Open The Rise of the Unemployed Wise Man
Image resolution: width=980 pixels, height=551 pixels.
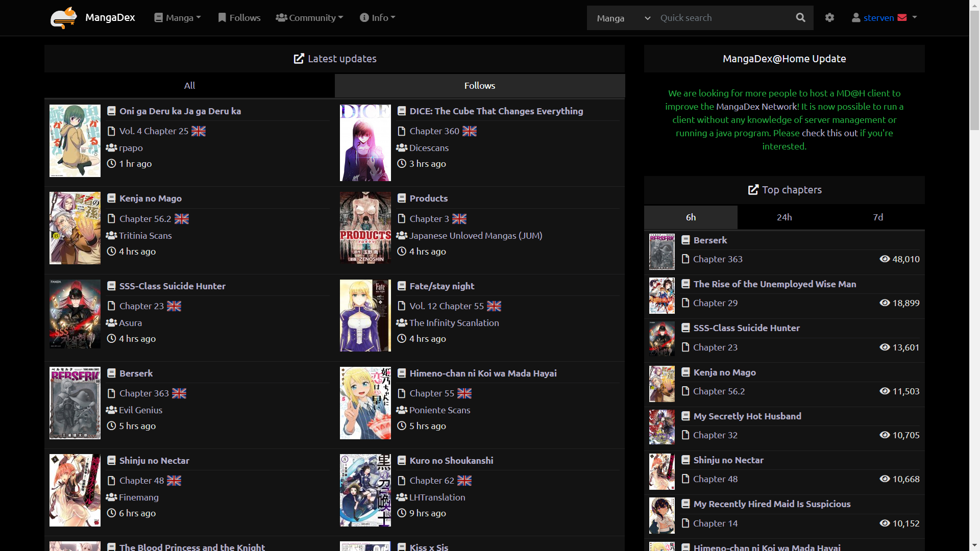click(x=775, y=284)
